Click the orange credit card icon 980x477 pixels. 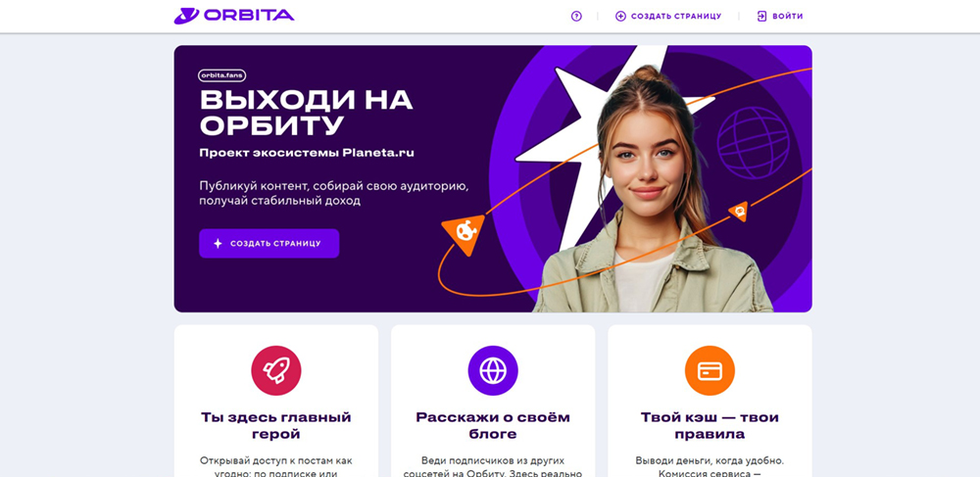click(x=710, y=371)
